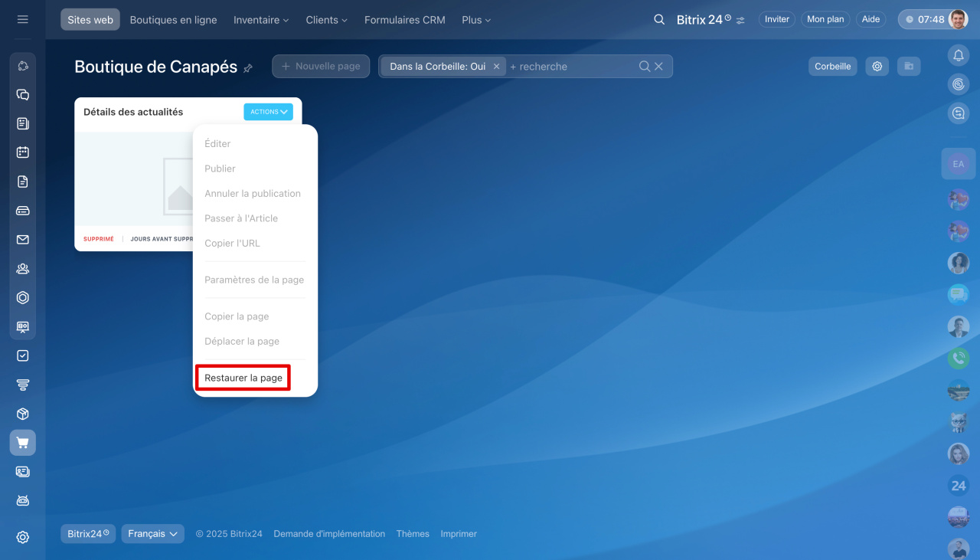Click the Corbeille button
980x560 pixels.
click(x=832, y=67)
